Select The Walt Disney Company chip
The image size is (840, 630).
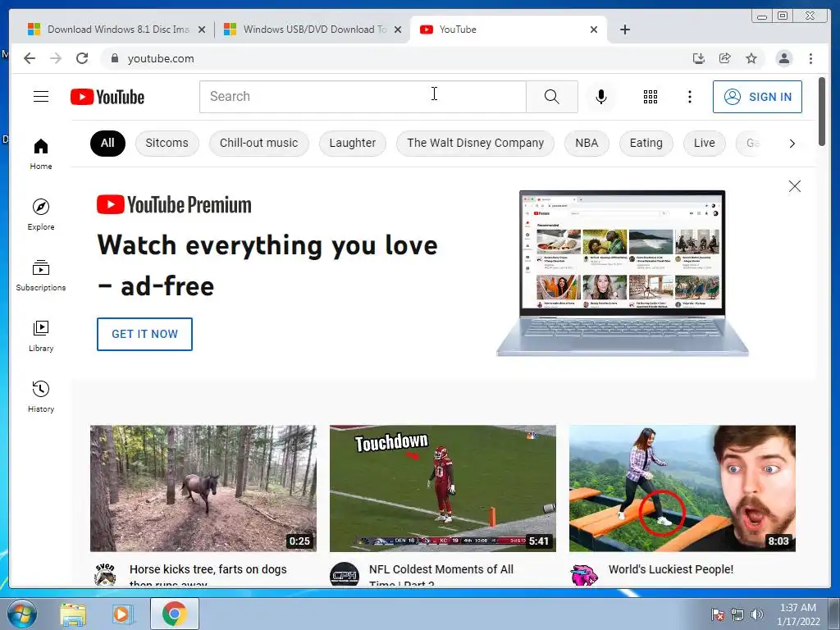pyautogui.click(x=475, y=143)
